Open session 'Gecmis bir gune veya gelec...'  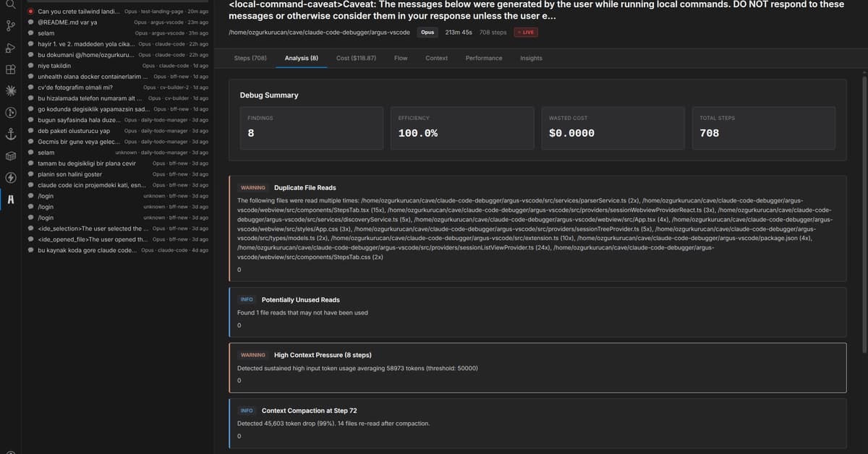pyautogui.click(x=118, y=142)
